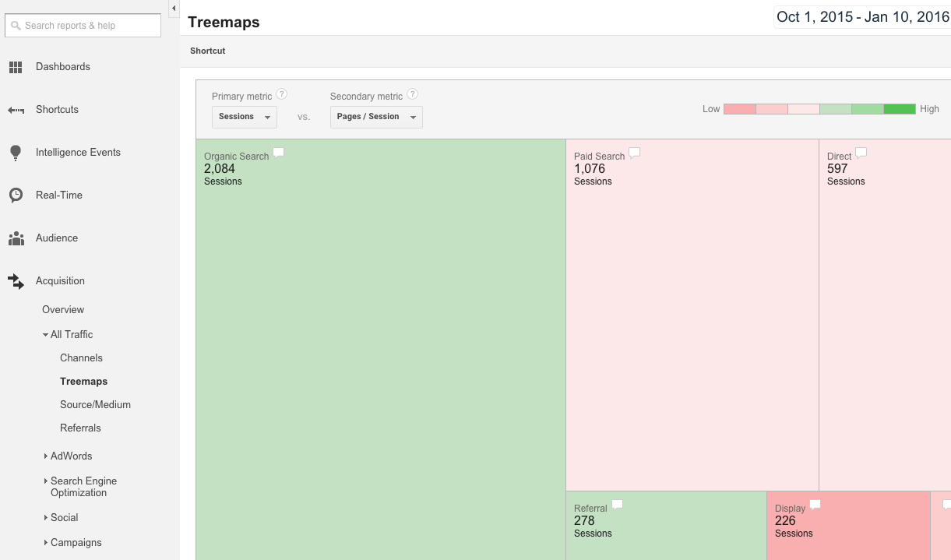Collapse the left sidebar with the arrow
Image resolution: width=951 pixels, height=560 pixels.
pos(174,9)
